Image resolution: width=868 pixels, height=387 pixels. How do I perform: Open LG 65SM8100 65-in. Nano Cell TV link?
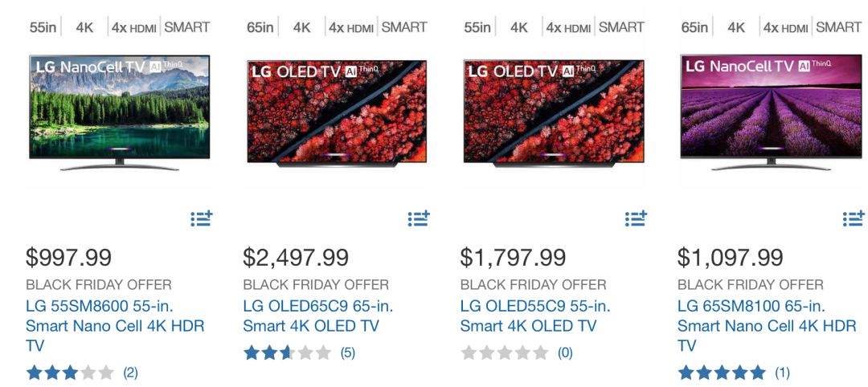point(767,326)
